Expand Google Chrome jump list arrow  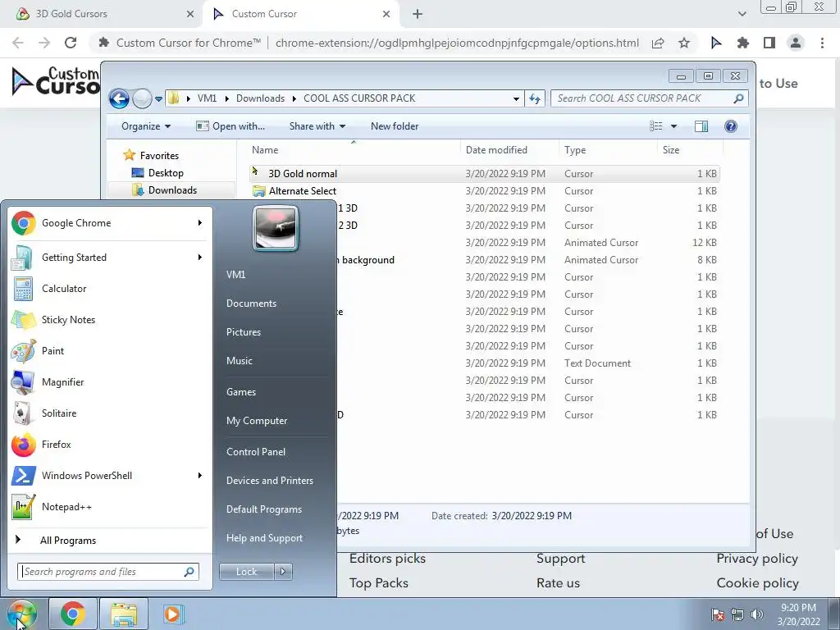coord(200,223)
